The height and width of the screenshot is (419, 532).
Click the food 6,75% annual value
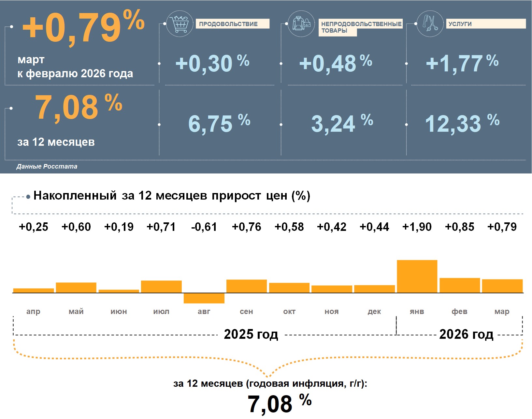219,124
